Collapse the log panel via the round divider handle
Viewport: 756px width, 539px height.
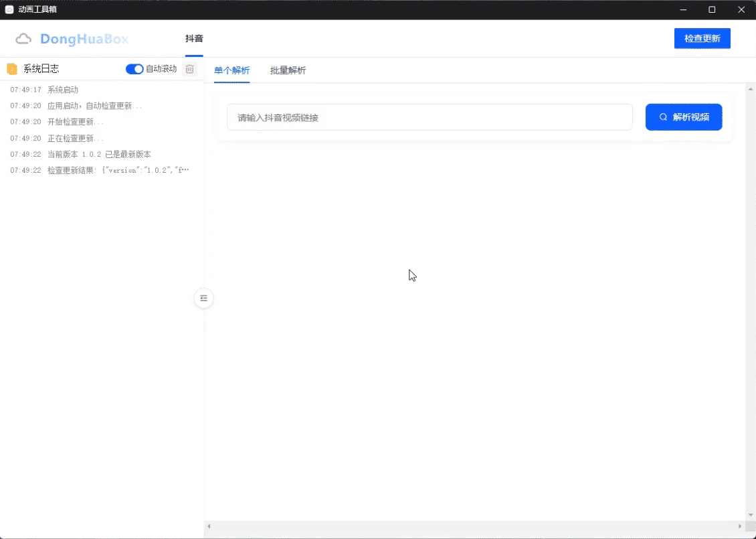pyautogui.click(x=203, y=298)
